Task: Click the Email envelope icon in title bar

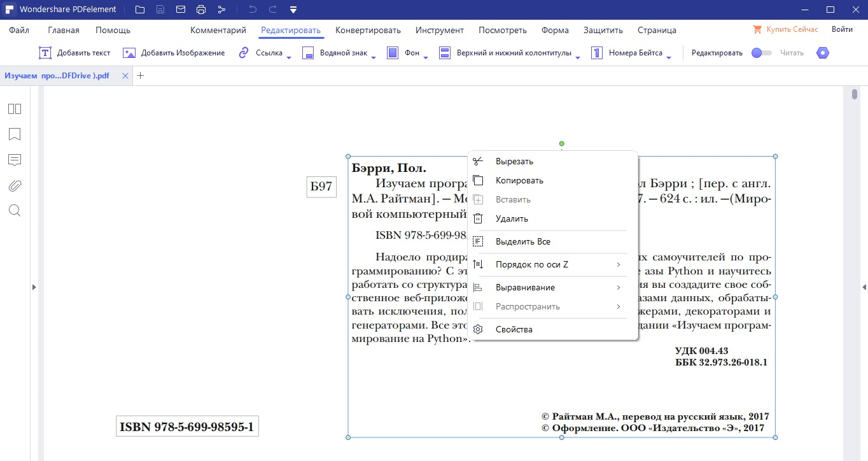Action: coord(181,10)
